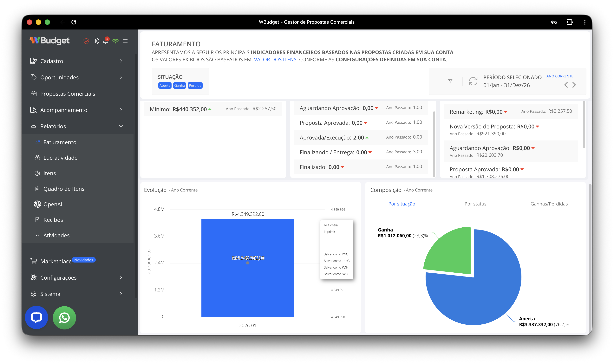Open the WhatsApp support button
This screenshot has width=614, height=364.
click(x=64, y=318)
